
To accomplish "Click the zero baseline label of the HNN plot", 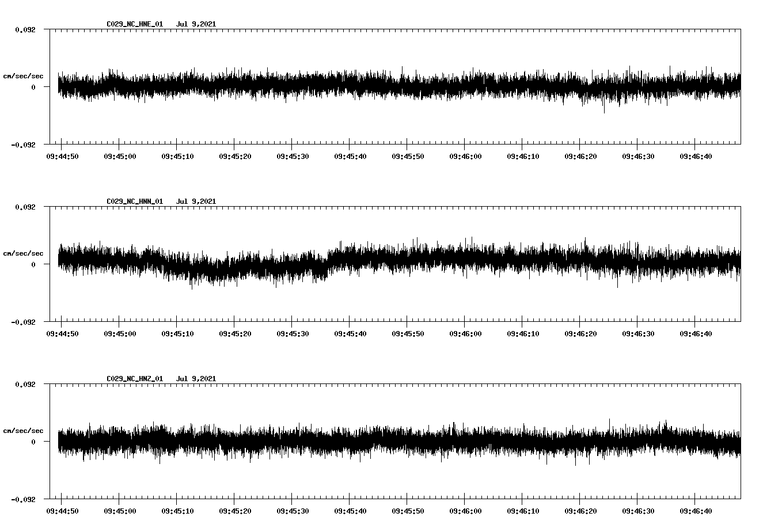I will point(35,265).
